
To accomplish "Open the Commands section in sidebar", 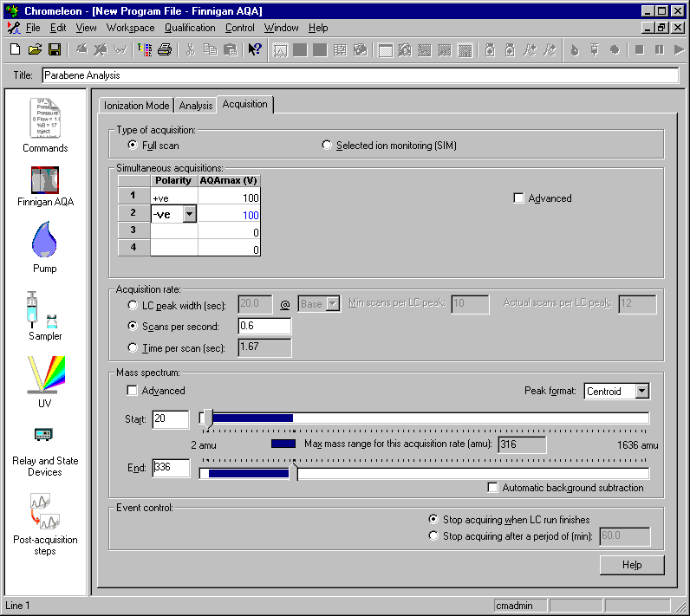I will click(x=45, y=125).
